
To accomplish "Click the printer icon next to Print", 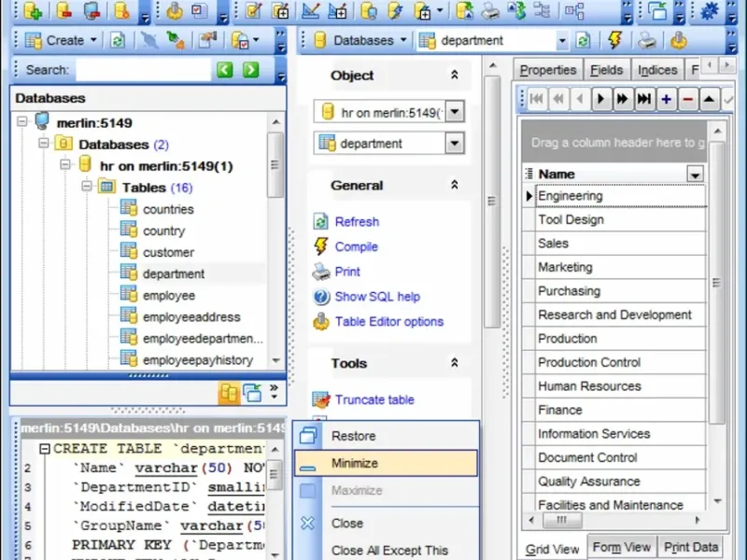I will 321,272.
